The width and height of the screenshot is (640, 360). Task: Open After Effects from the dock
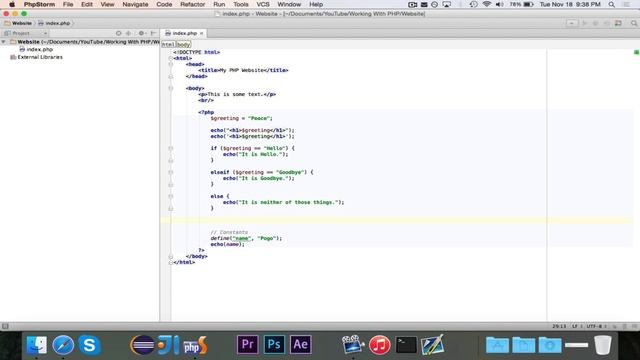pos(301,345)
